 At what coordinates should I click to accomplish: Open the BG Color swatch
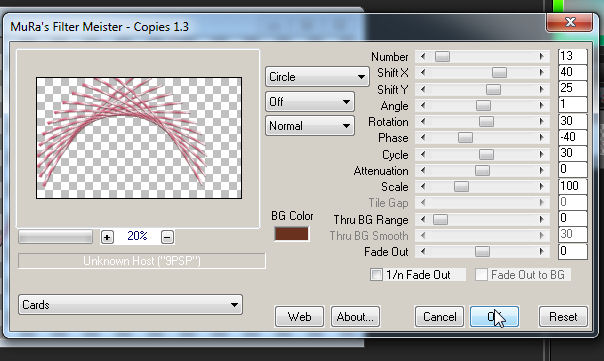click(x=291, y=234)
